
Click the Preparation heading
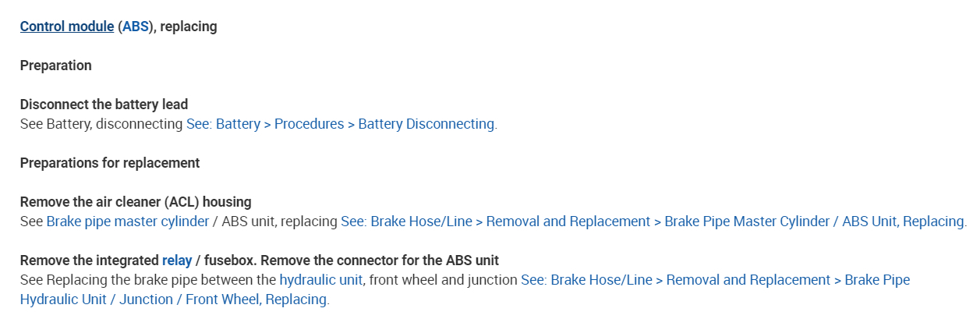(x=55, y=66)
